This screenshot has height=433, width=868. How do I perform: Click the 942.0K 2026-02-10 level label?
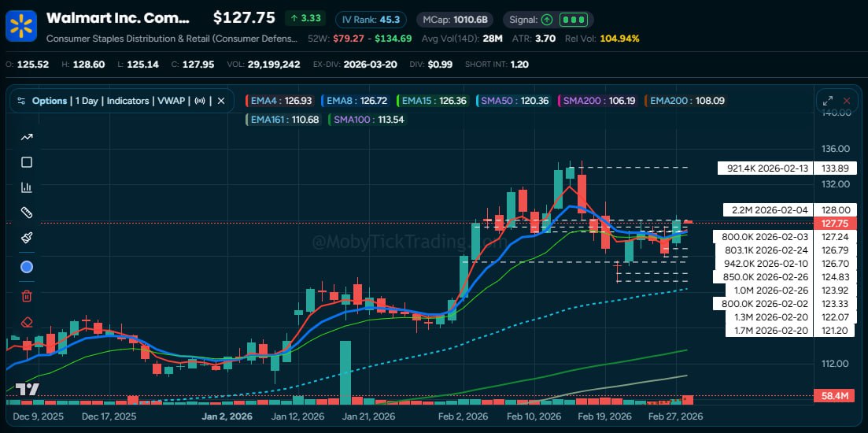763,264
